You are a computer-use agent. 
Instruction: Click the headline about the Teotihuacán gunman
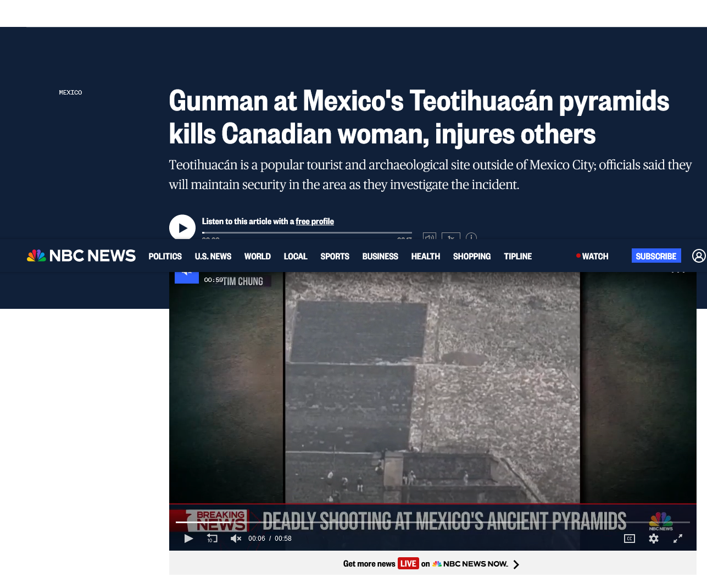click(x=419, y=117)
